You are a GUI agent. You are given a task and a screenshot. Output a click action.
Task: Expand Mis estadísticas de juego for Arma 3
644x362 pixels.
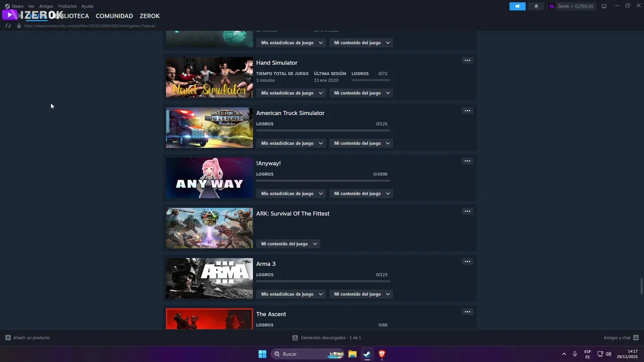click(291, 294)
